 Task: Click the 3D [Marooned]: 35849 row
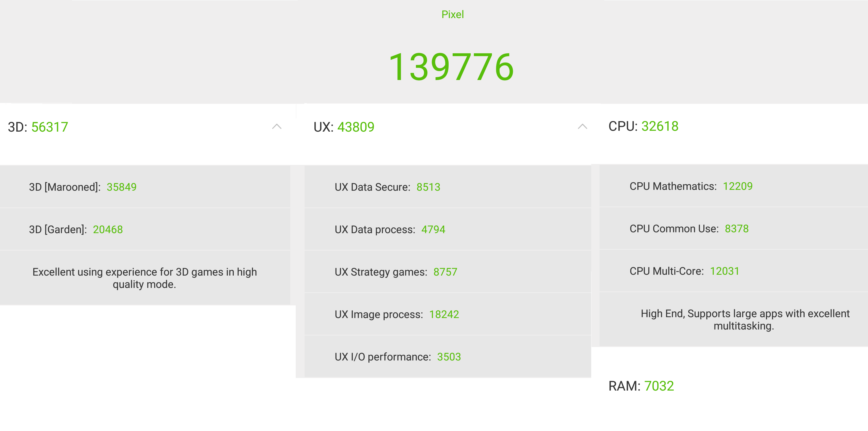click(145, 187)
